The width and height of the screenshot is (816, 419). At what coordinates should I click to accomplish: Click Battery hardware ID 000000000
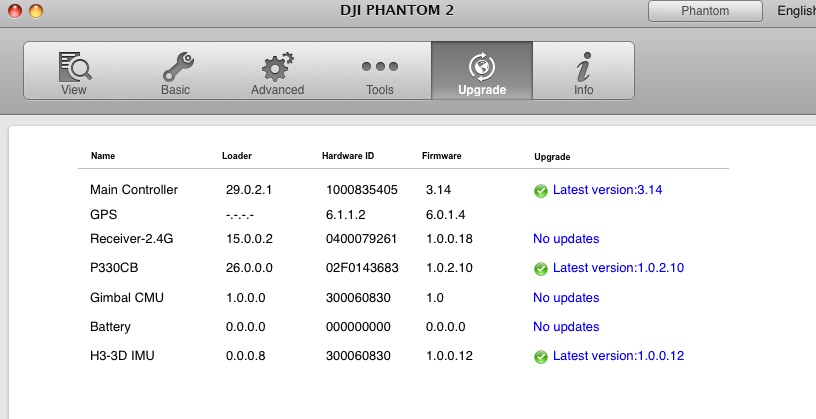click(358, 327)
